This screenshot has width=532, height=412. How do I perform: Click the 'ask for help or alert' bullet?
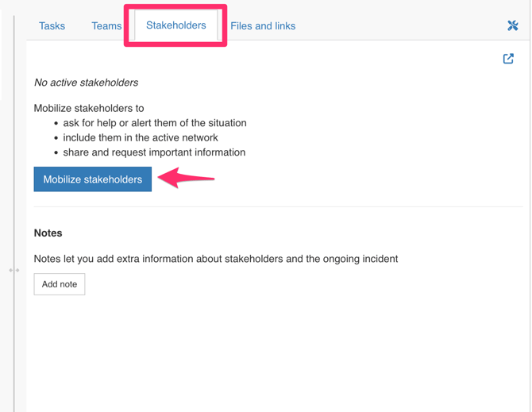[x=155, y=123]
